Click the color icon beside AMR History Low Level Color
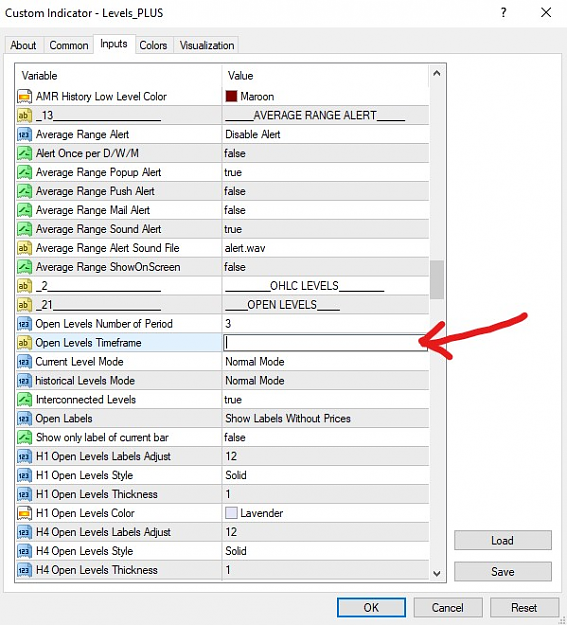The height and width of the screenshot is (625, 567). 24,96
